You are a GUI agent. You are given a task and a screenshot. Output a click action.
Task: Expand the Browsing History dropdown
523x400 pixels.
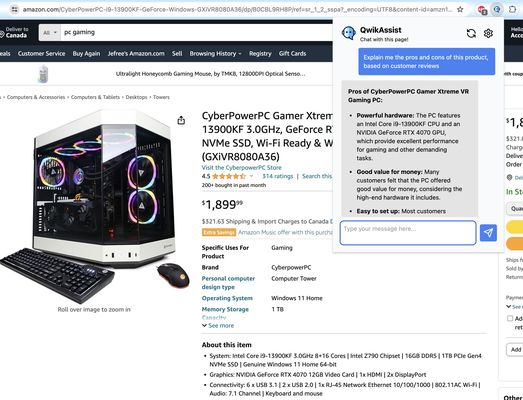(215, 53)
